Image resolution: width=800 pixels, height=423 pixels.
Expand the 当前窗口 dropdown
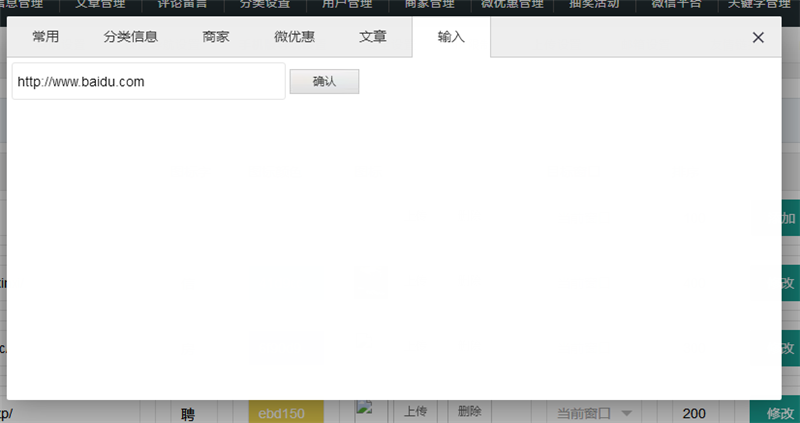595,413
